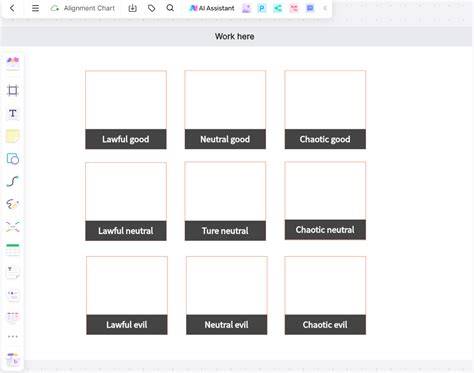Choose the curved connector line tool
The height and width of the screenshot is (373, 474).
(13, 181)
